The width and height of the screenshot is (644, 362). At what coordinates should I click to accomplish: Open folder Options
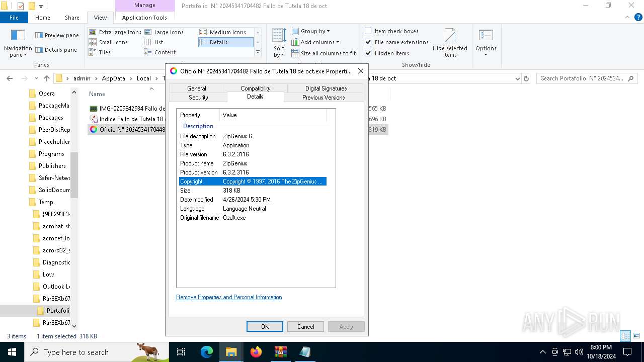click(x=486, y=43)
